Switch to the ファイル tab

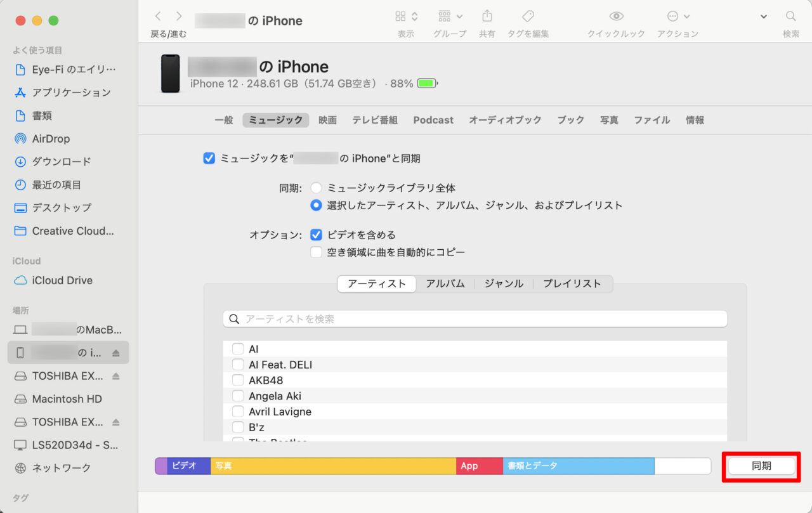[652, 120]
